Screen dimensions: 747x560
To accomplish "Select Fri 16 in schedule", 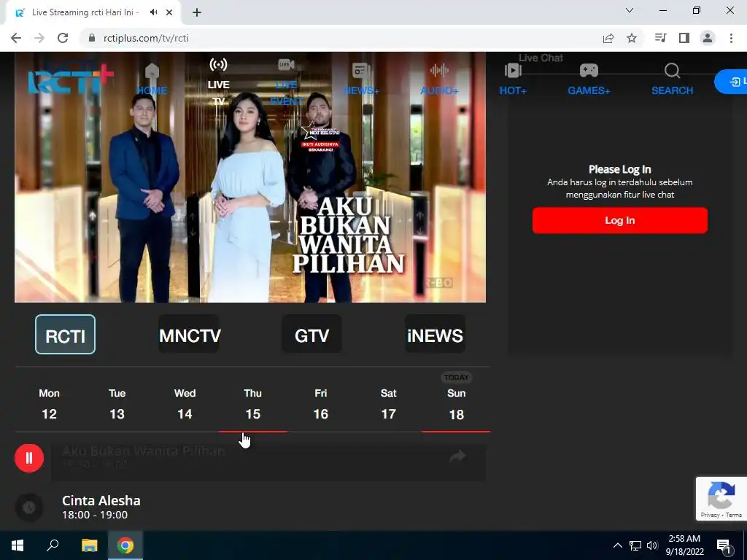I will [321, 404].
